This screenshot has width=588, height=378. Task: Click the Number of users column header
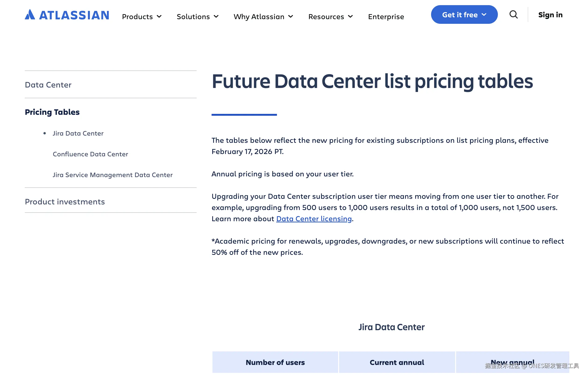click(275, 362)
